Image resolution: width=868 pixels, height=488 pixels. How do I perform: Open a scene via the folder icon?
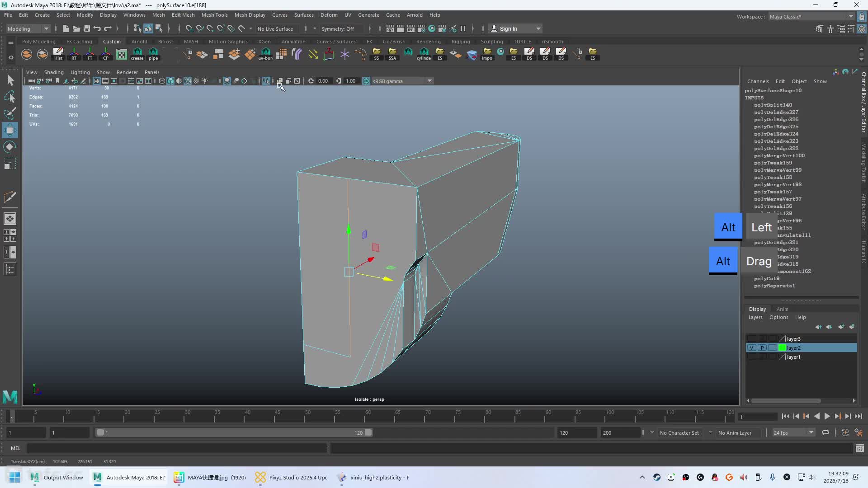76,28
